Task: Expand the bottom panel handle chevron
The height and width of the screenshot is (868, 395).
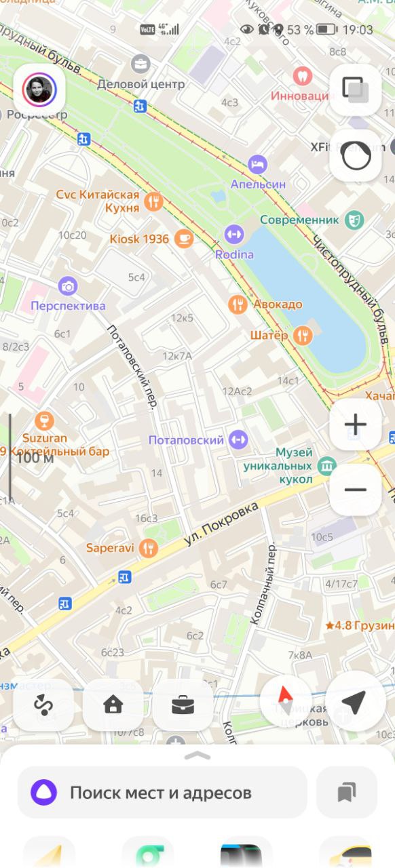Action: [x=197, y=755]
